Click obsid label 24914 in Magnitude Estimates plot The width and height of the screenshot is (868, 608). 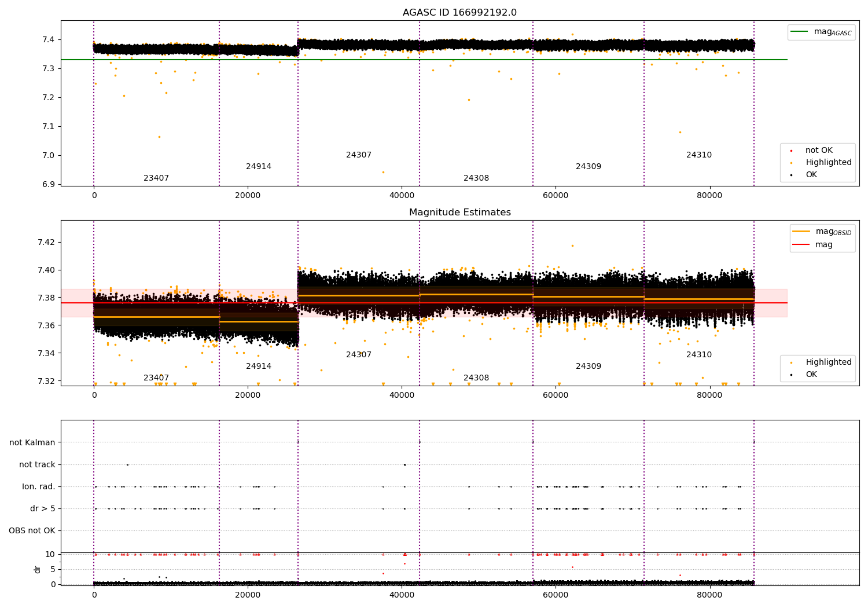click(259, 367)
